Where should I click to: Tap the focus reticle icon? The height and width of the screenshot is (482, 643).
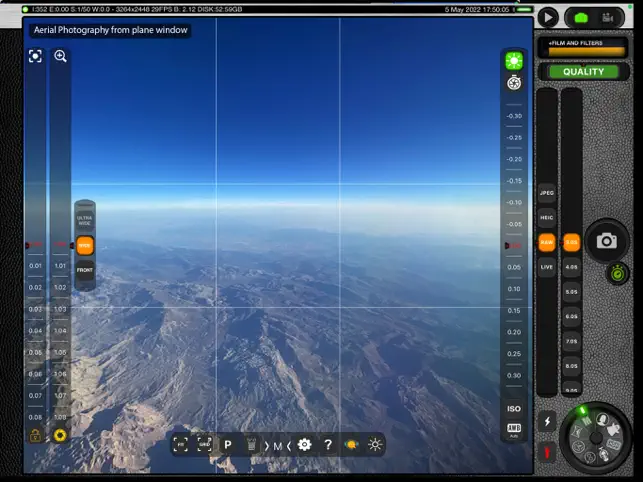point(35,57)
